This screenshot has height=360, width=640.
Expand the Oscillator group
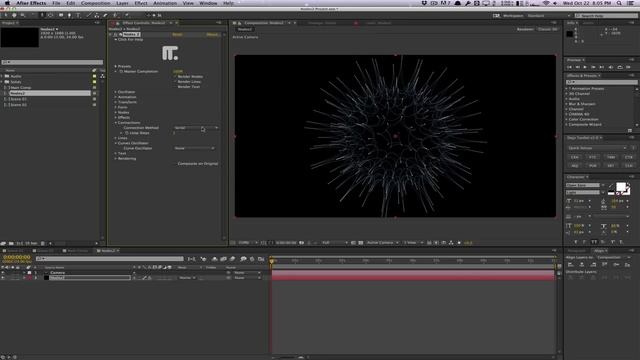(x=116, y=92)
